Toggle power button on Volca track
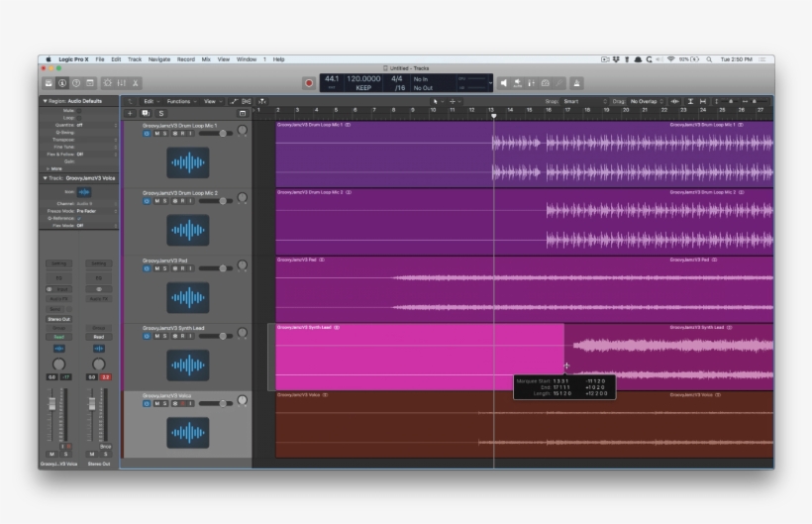 (147, 403)
